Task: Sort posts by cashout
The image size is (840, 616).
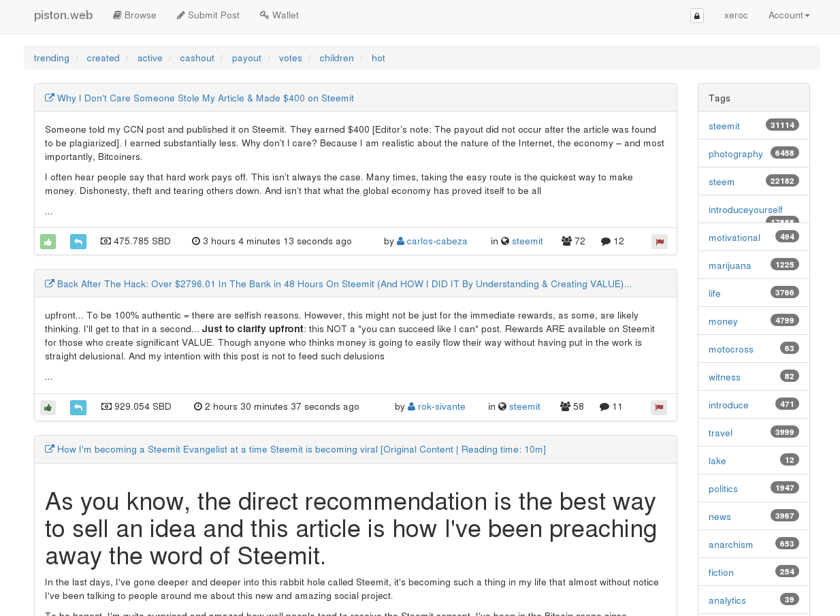Action: 197,58
